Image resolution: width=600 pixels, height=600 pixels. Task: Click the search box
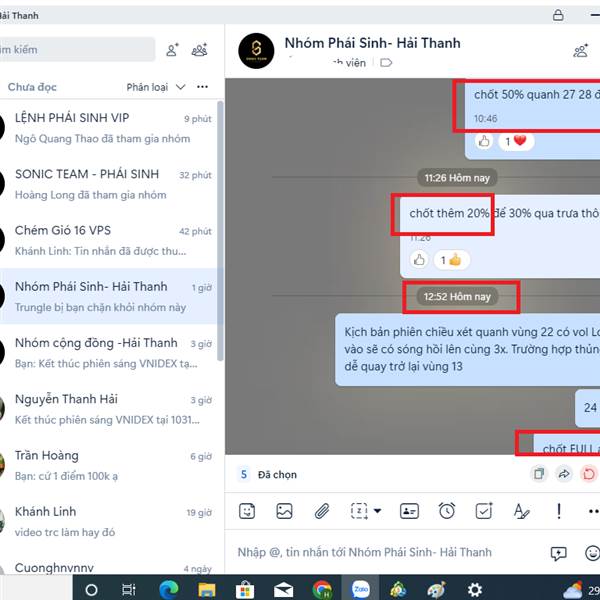click(77, 49)
